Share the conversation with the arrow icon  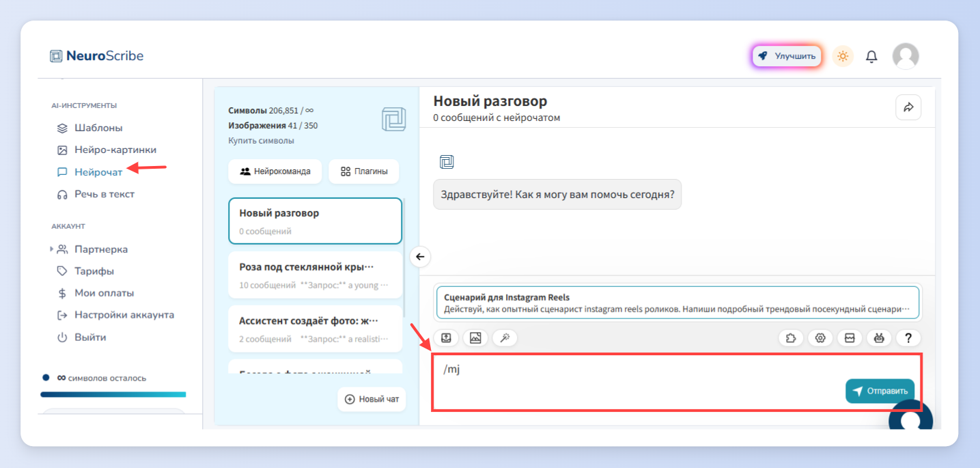point(908,107)
